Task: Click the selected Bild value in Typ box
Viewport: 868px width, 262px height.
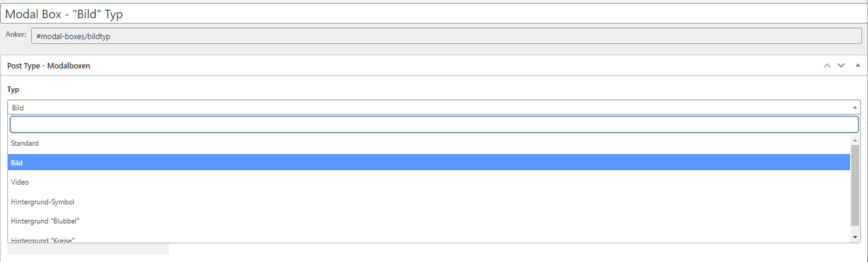Action: [x=18, y=108]
